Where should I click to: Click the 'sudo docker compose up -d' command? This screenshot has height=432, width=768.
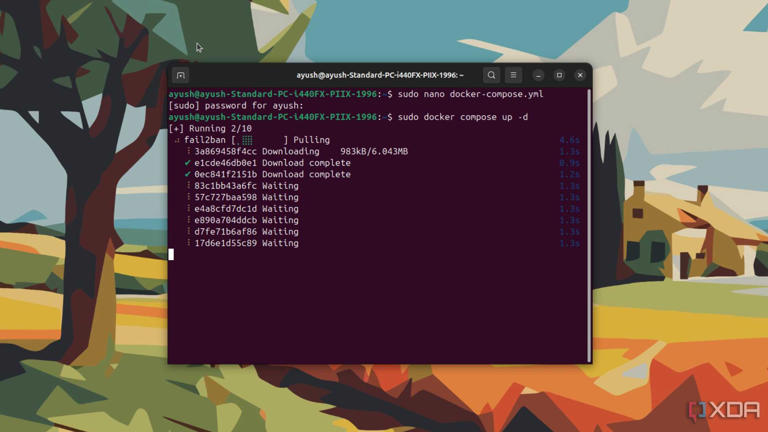(463, 117)
